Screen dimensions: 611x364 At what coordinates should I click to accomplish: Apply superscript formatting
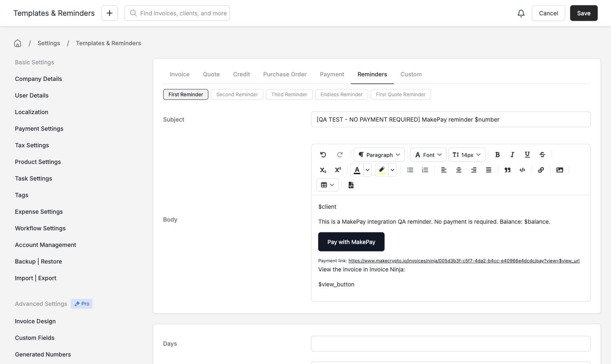point(338,170)
